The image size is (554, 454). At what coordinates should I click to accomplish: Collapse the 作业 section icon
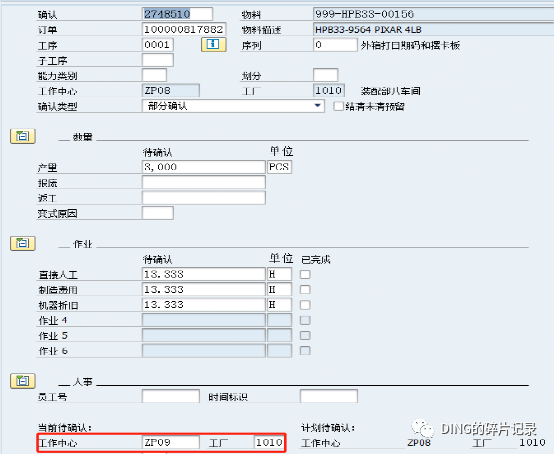[x=23, y=243]
